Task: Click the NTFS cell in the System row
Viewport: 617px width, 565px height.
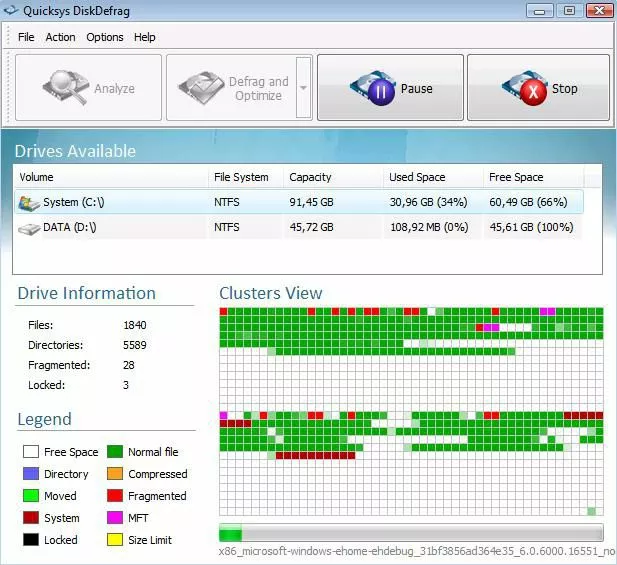Action: (x=227, y=202)
